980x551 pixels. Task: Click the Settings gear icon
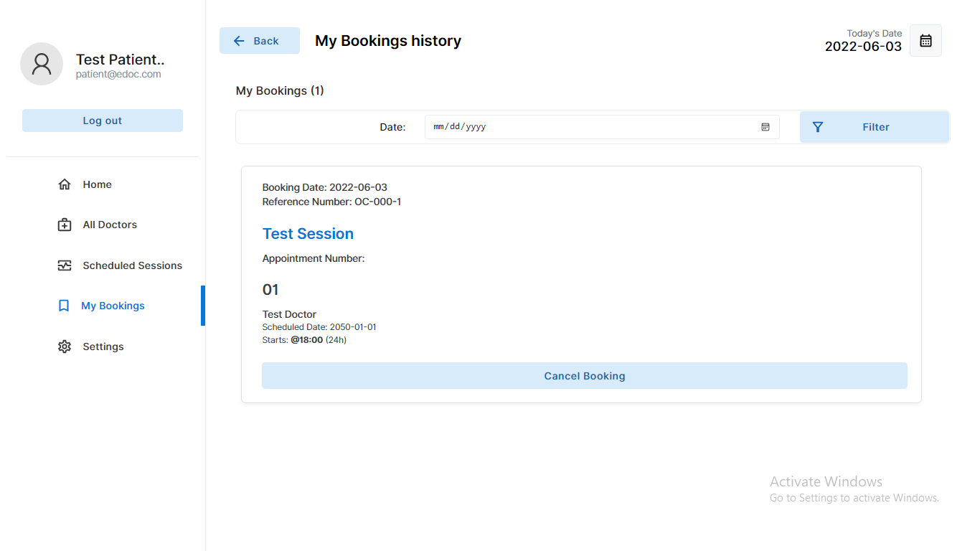click(65, 346)
